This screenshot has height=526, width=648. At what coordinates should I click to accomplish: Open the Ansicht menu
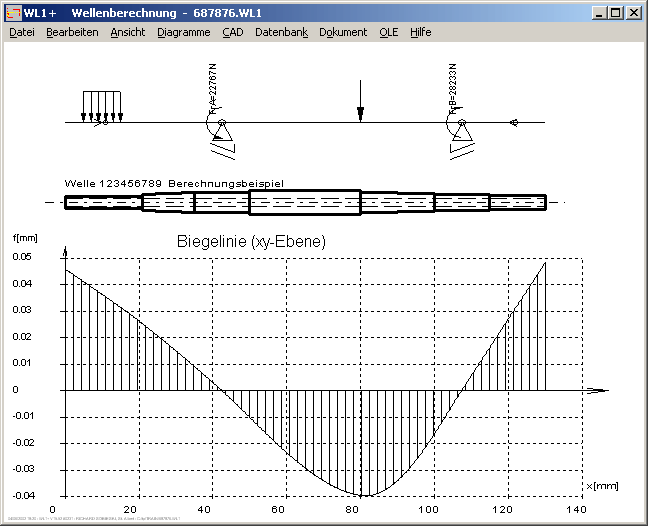click(x=127, y=32)
